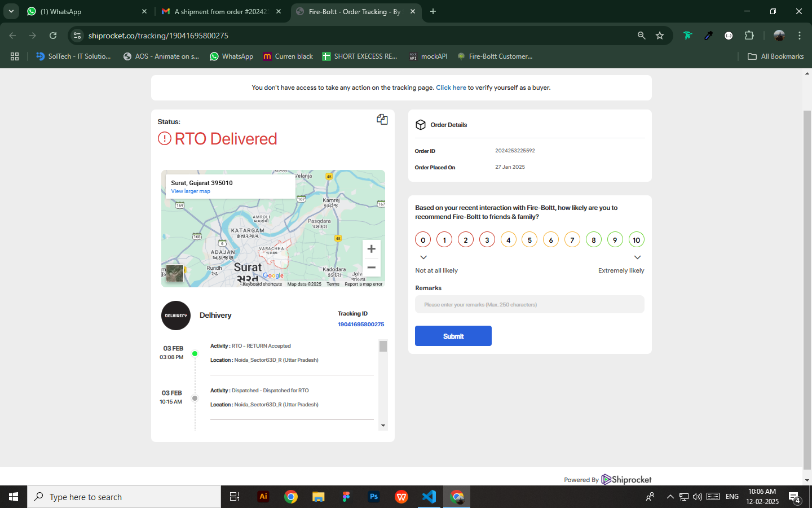Select rating 10 on the recommendation scale

click(636, 240)
